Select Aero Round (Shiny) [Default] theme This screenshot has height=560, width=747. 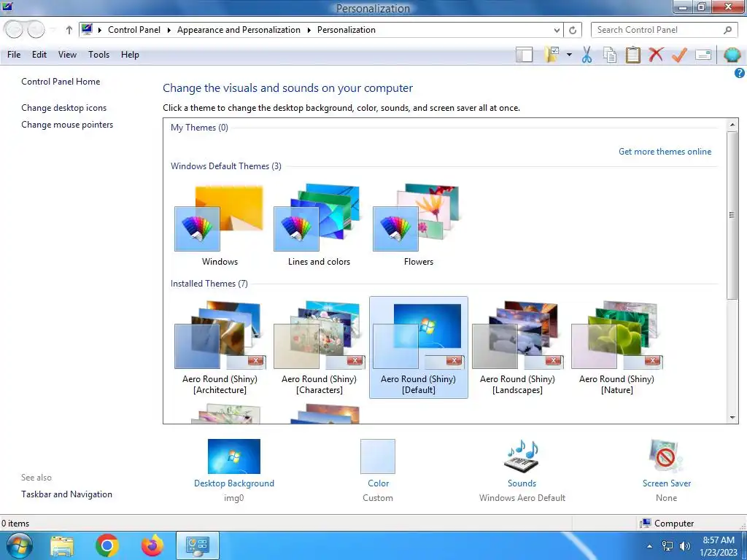click(x=418, y=348)
